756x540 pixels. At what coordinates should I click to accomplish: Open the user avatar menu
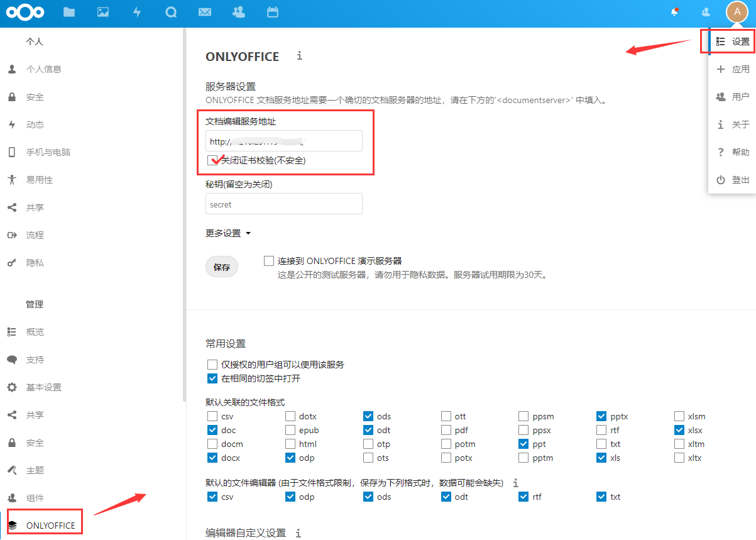736,12
